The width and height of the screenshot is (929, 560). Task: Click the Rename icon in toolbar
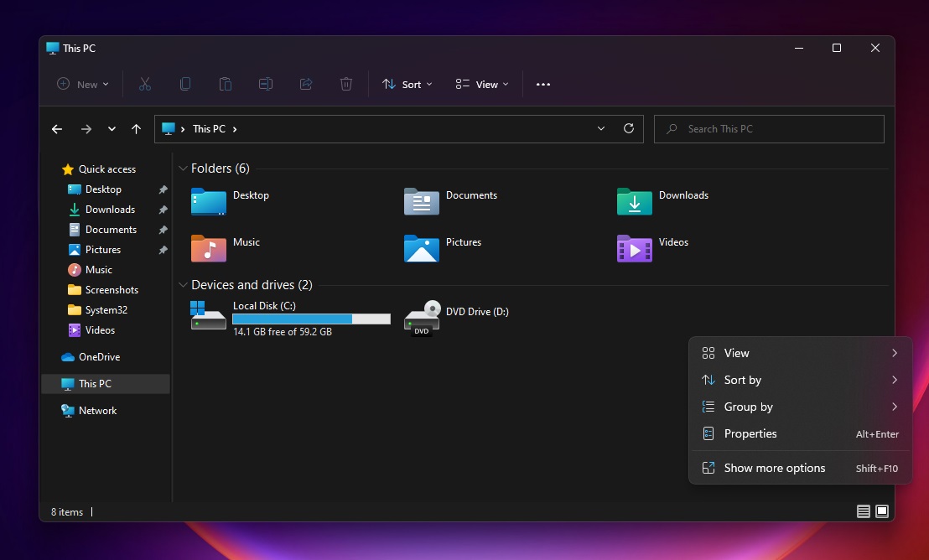[266, 84]
